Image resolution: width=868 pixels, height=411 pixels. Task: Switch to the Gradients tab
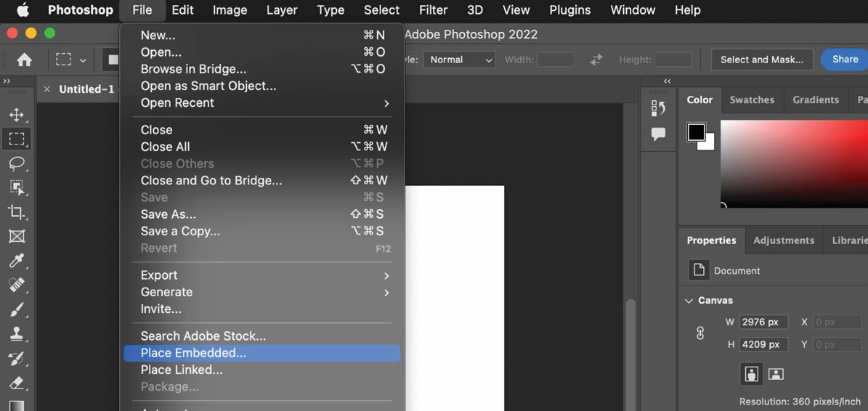click(x=816, y=100)
